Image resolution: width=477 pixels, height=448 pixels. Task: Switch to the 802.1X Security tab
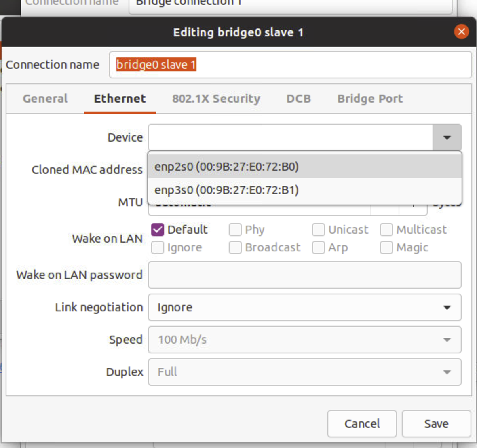[216, 99]
